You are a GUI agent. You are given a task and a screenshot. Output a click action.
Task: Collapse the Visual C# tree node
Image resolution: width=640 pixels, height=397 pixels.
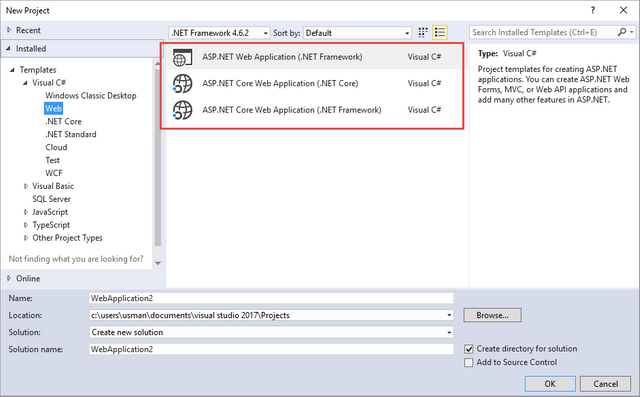point(25,83)
